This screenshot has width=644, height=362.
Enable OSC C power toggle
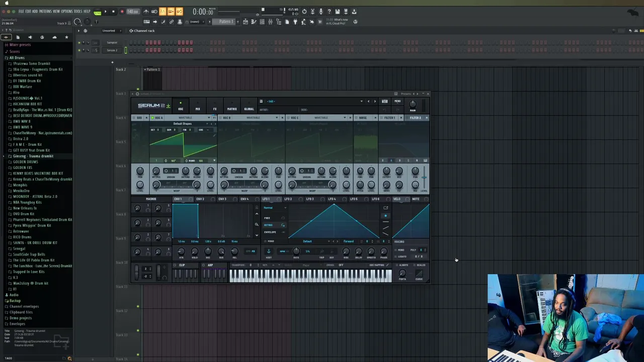288,118
